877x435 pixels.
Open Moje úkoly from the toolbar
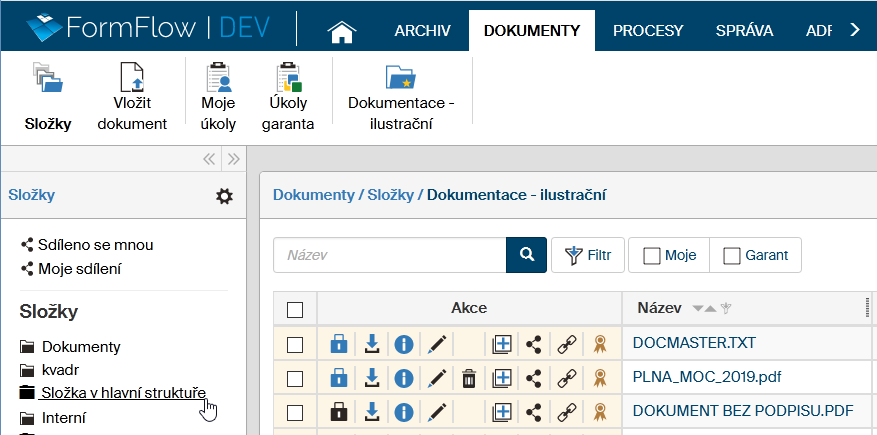pyautogui.click(x=218, y=97)
